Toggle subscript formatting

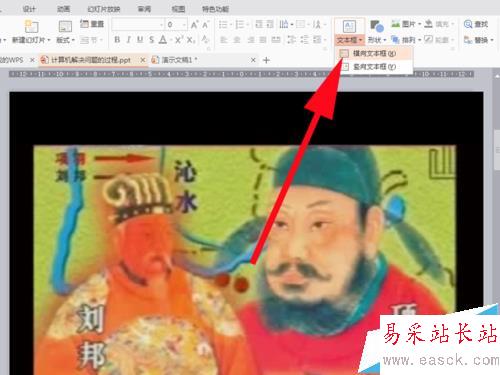[x=191, y=40]
